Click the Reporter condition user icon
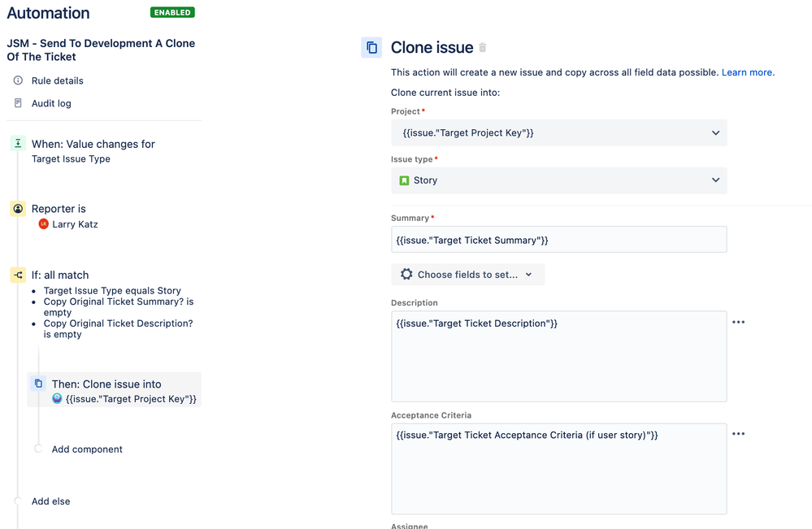This screenshot has height=529, width=812. pyautogui.click(x=18, y=209)
